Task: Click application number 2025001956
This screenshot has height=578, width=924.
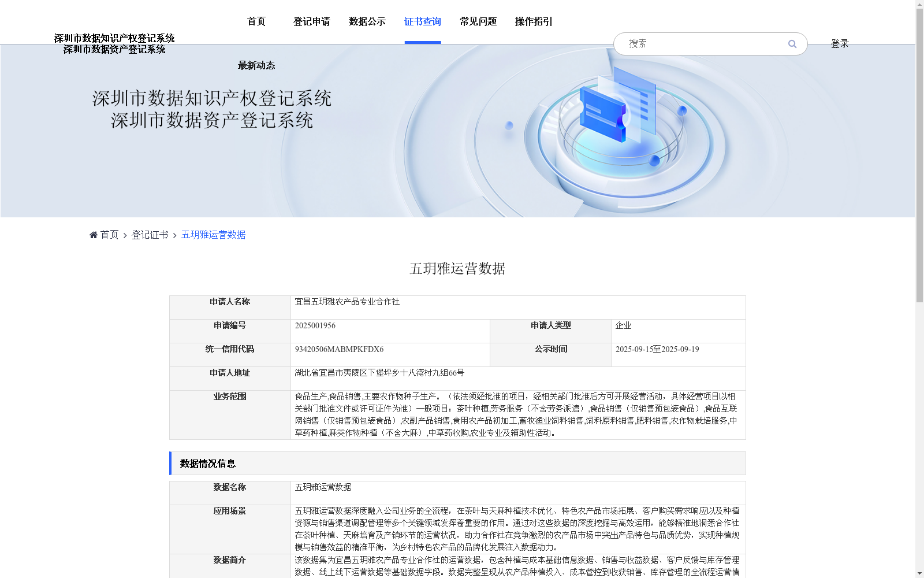Action: 315,325
